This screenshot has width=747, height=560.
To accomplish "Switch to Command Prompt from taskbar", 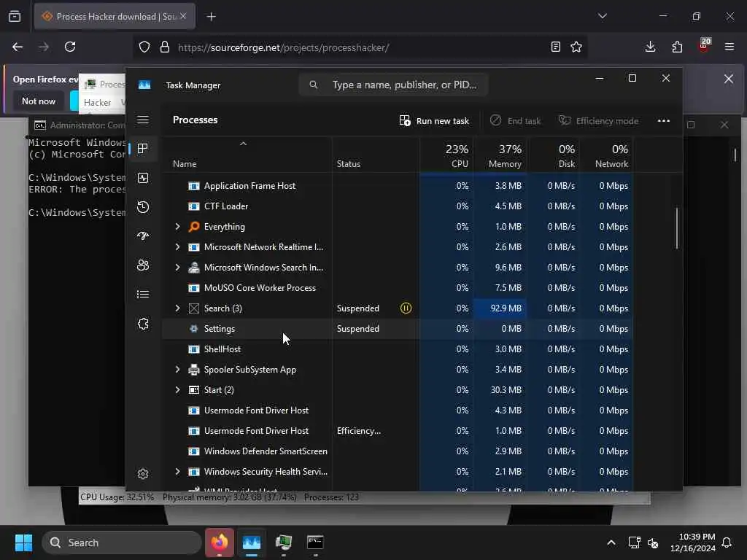I will pyautogui.click(x=315, y=542).
